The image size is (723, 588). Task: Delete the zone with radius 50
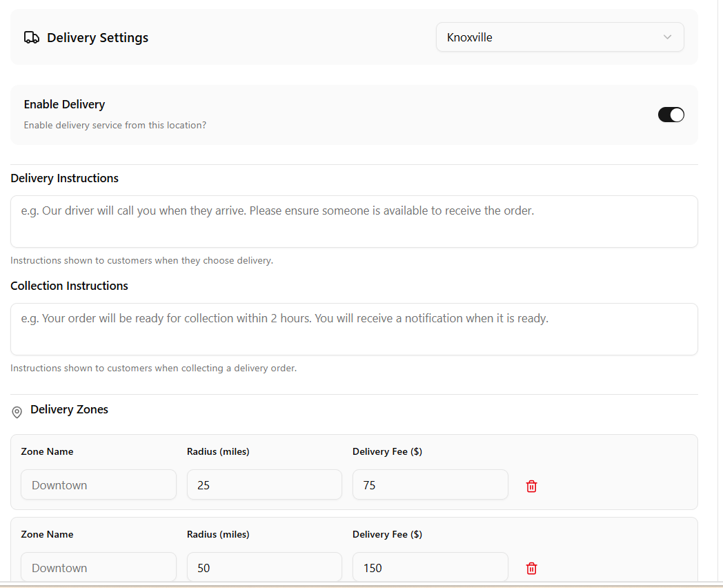click(x=531, y=568)
